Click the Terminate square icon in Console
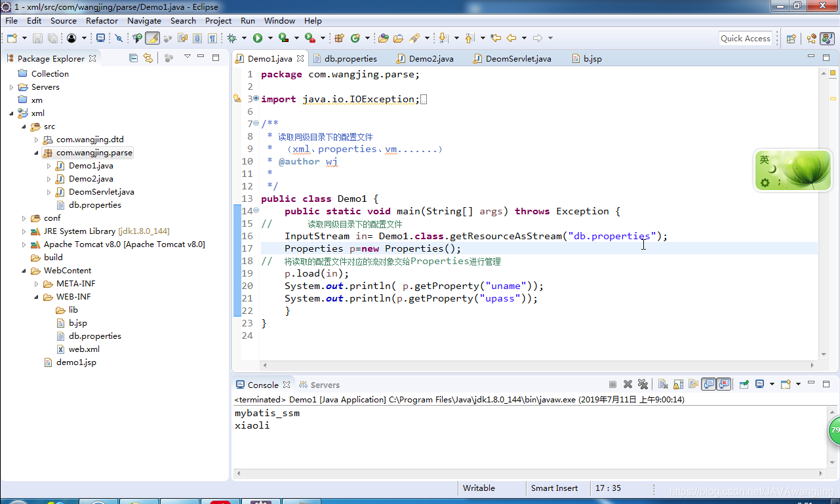Viewport: 840px width, 504px height. pyautogui.click(x=612, y=385)
